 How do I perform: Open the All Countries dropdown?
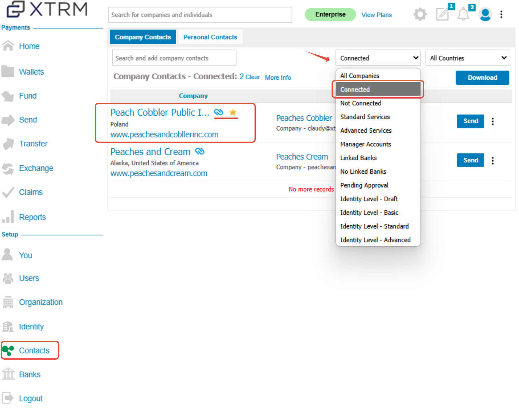[467, 58]
